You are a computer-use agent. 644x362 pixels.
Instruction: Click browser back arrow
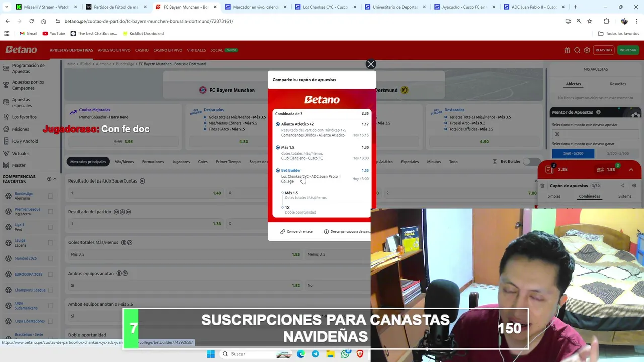point(8,21)
